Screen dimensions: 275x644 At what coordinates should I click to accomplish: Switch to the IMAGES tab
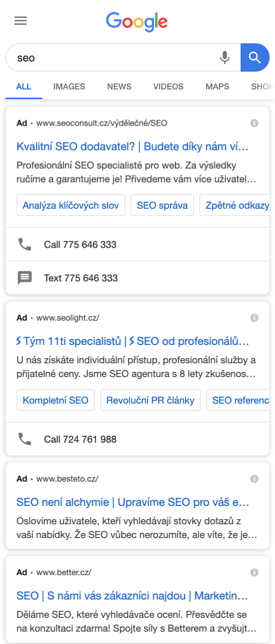[69, 86]
